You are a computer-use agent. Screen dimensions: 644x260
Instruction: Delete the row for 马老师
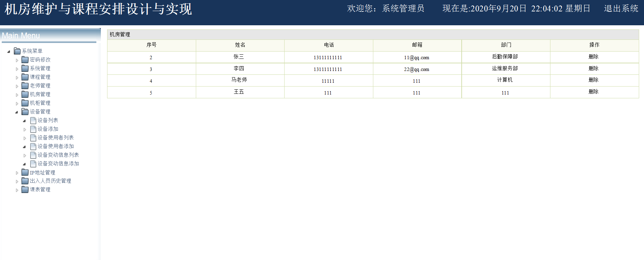pos(593,80)
